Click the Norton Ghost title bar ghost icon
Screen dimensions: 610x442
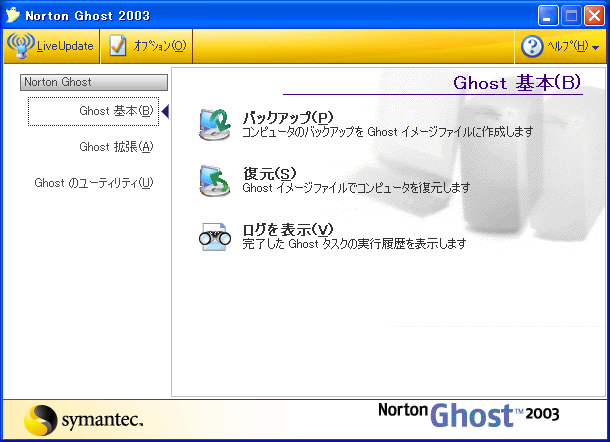[x=12, y=15]
